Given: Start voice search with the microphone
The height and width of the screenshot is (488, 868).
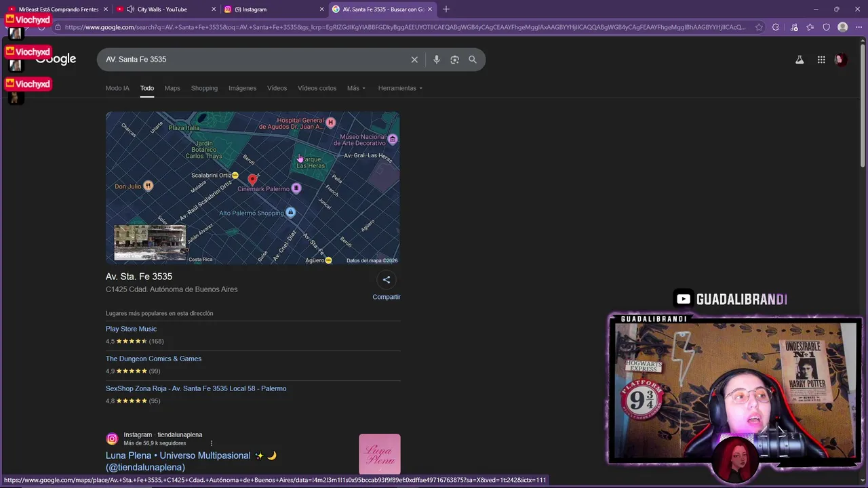Looking at the screenshot, I should click(437, 60).
